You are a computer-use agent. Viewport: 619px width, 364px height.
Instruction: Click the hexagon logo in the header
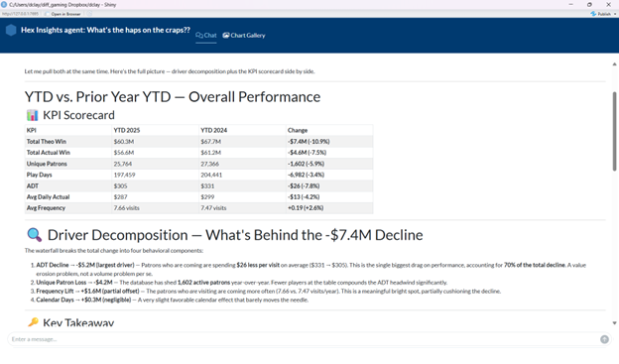[x=11, y=31]
